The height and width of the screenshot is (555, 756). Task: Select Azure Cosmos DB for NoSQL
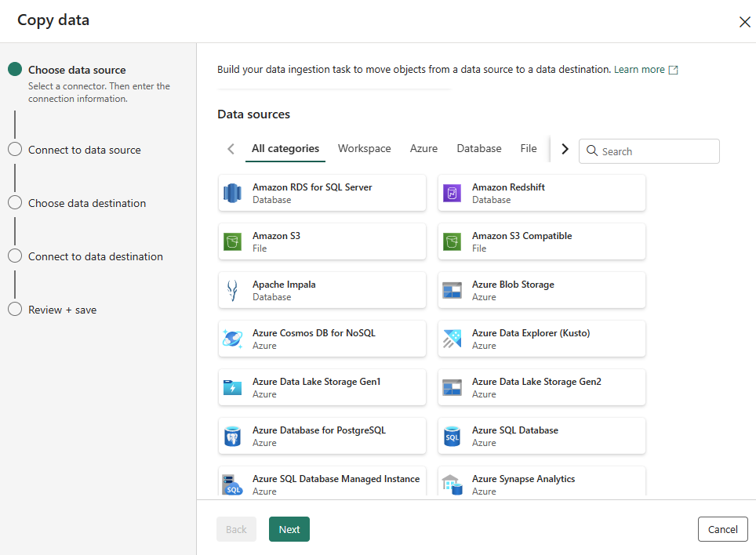tap(322, 339)
